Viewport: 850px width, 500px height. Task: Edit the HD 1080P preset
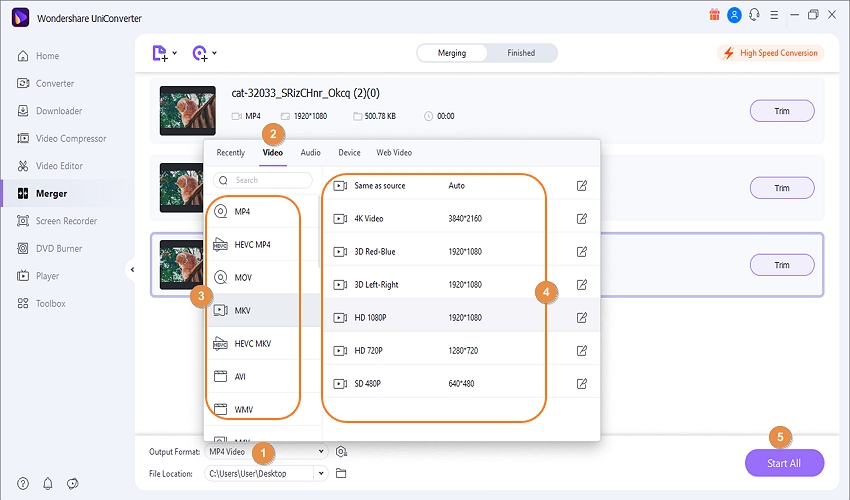click(x=582, y=318)
